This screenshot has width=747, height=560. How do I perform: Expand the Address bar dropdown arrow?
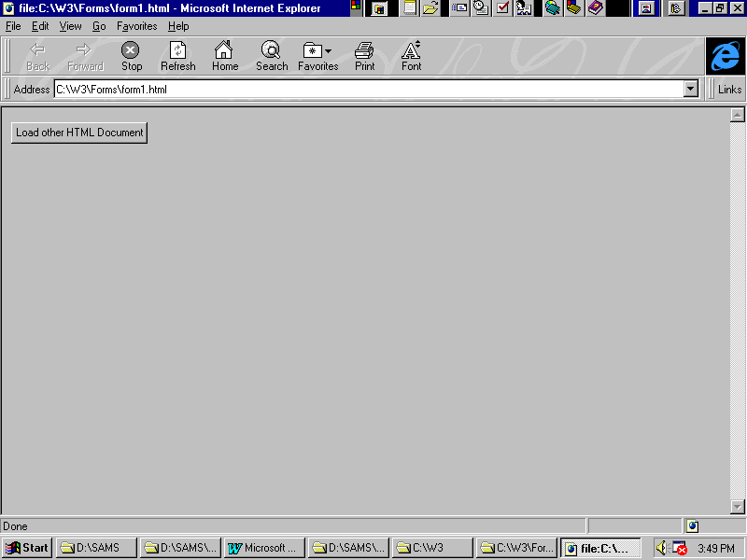click(x=691, y=90)
